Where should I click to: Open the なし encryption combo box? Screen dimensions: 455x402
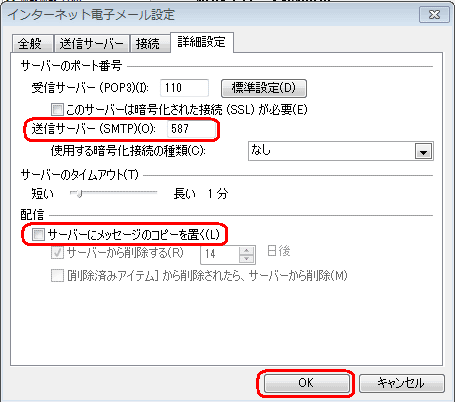tap(341, 151)
